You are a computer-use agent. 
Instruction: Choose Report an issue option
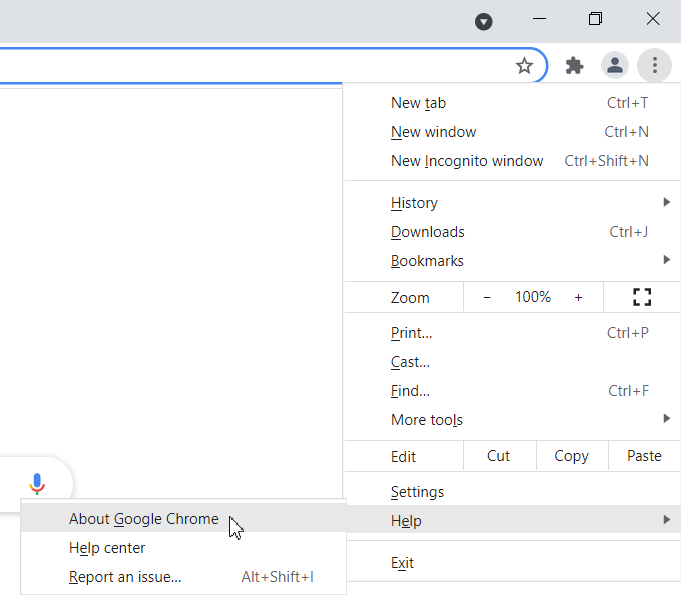125,577
